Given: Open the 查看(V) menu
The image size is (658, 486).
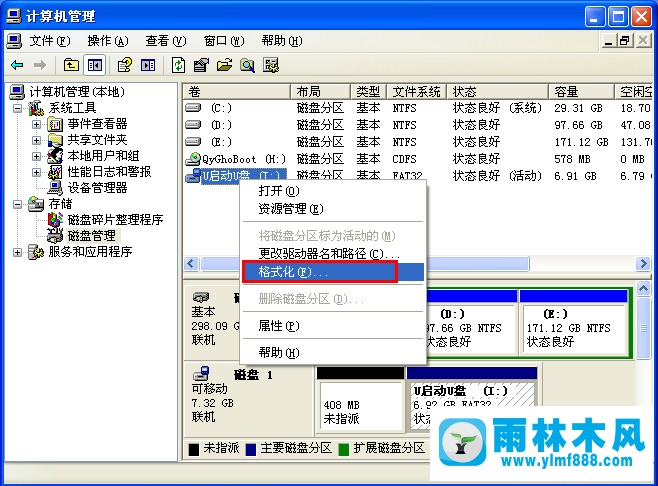Looking at the screenshot, I should click(x=166, y=41).
